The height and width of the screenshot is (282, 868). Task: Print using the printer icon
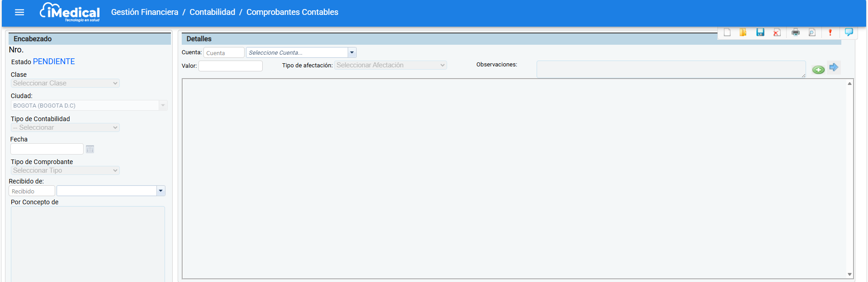796,33
